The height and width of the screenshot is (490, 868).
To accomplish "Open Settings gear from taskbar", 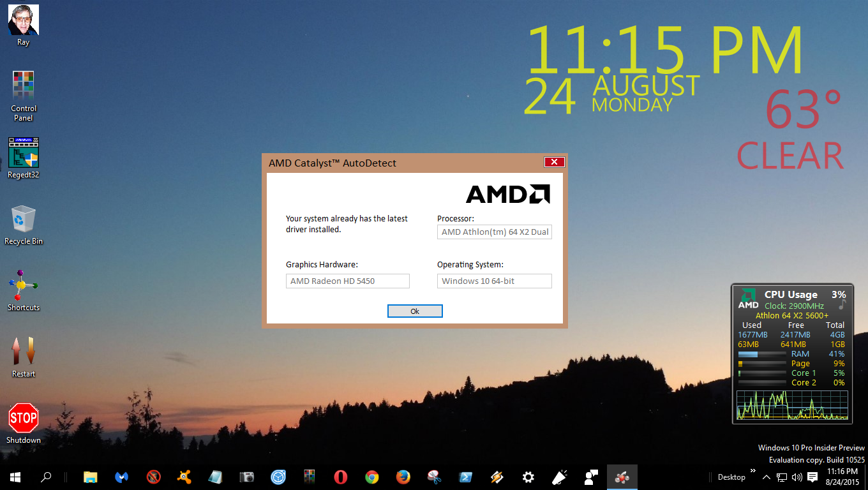I will 528,477.
